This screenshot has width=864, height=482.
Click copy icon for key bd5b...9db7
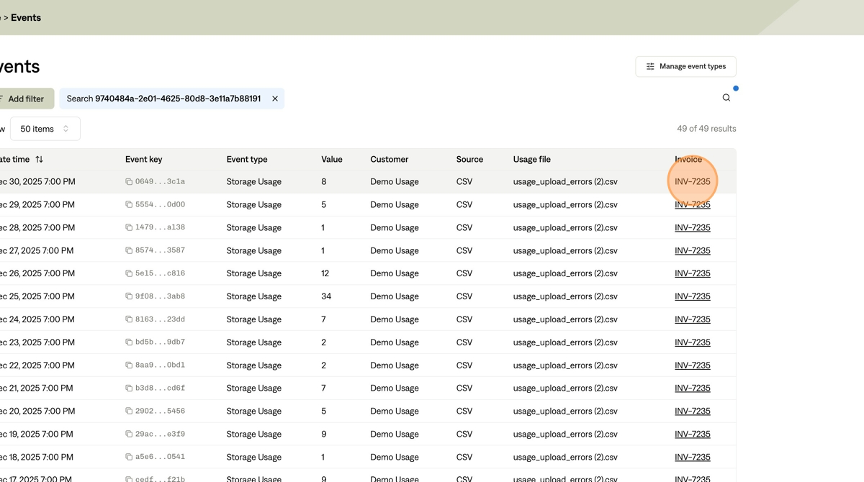(129, 343)
